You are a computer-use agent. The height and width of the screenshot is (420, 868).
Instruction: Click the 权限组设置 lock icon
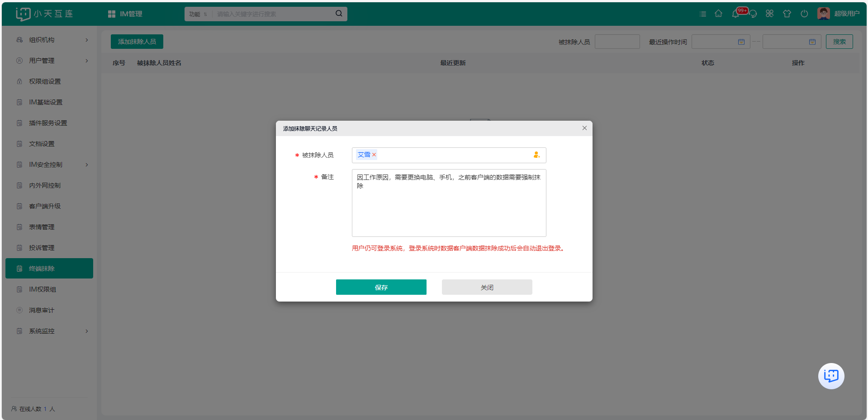pos(19,81)
